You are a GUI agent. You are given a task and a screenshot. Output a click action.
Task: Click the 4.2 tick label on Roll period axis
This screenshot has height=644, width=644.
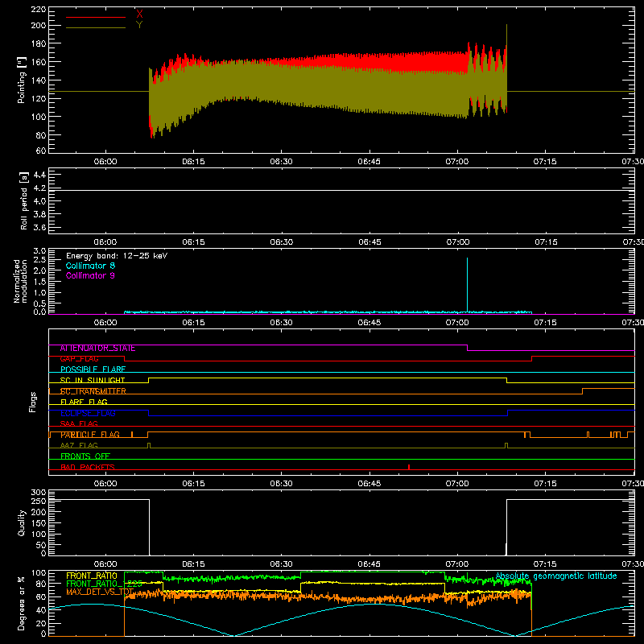pos(39,188)
